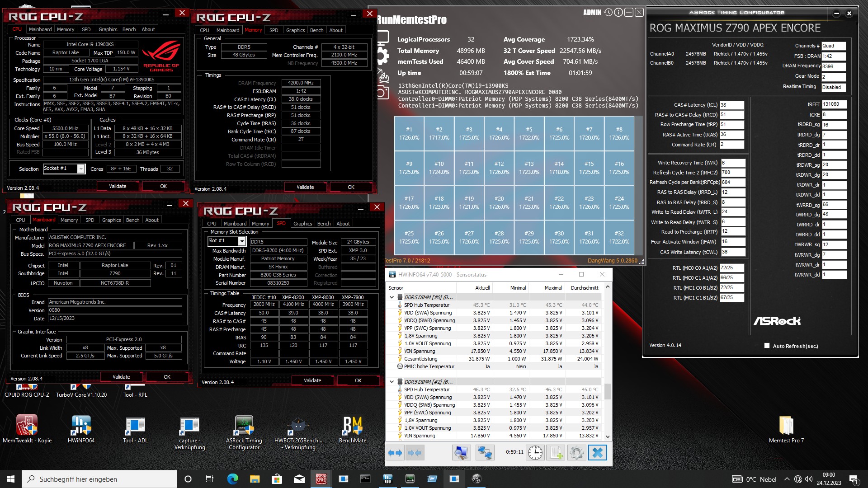Open HWBOTx265Bench desktop shortcut
Screen dimensions: 868x488
(298, 432)
